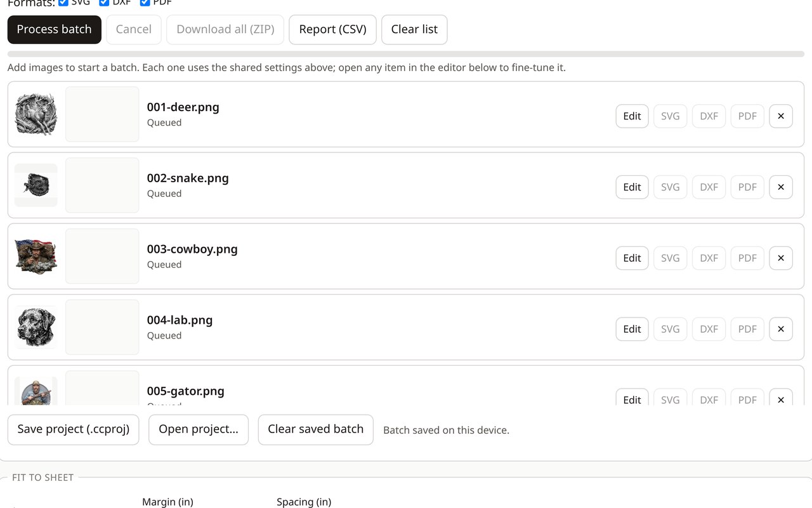Viewport: 812px width, 508px height.
Task: Download DXF for 001-deer.png
Action: click(x=709, y=116)
